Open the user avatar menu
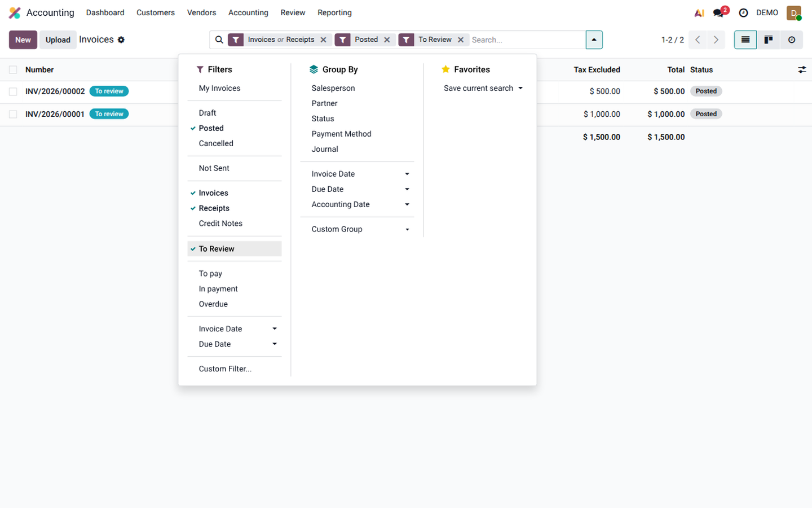 (794, 12)
